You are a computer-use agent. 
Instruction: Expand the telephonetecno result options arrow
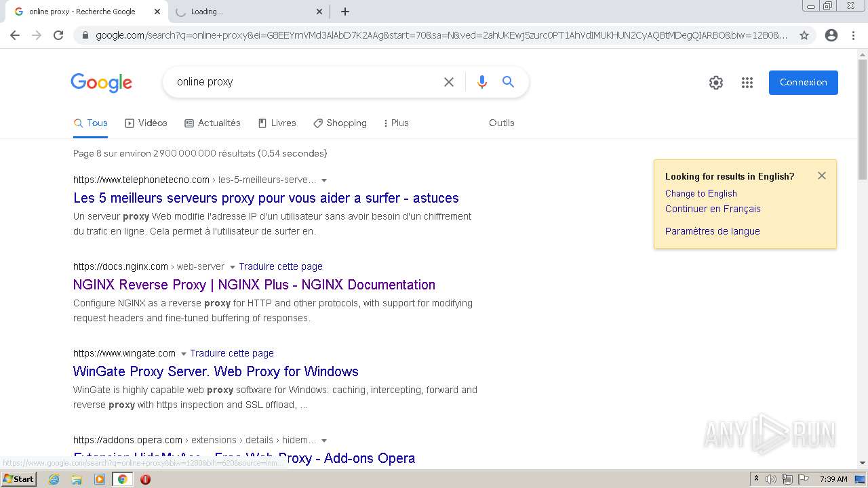pyautogui.click(x=324, y=180)
